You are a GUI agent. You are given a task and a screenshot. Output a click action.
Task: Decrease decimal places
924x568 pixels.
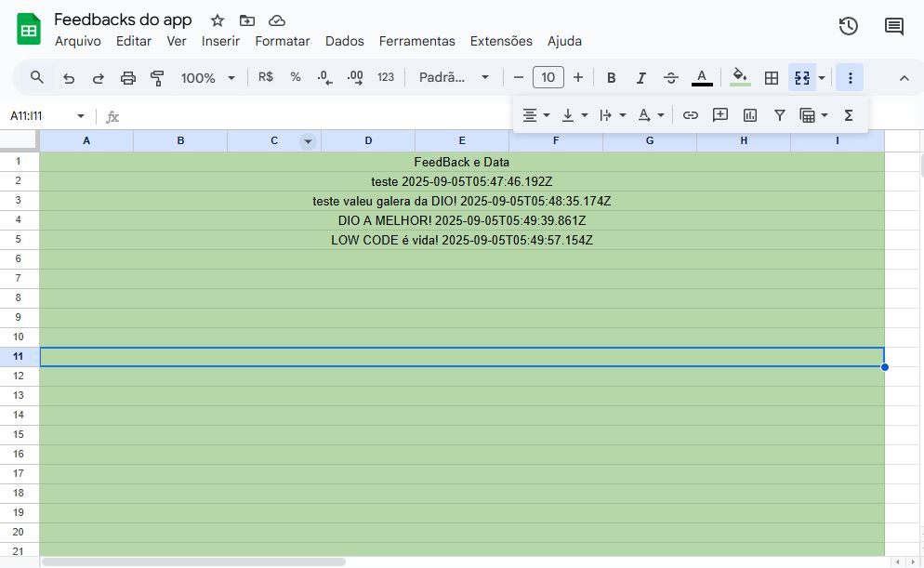324,77
